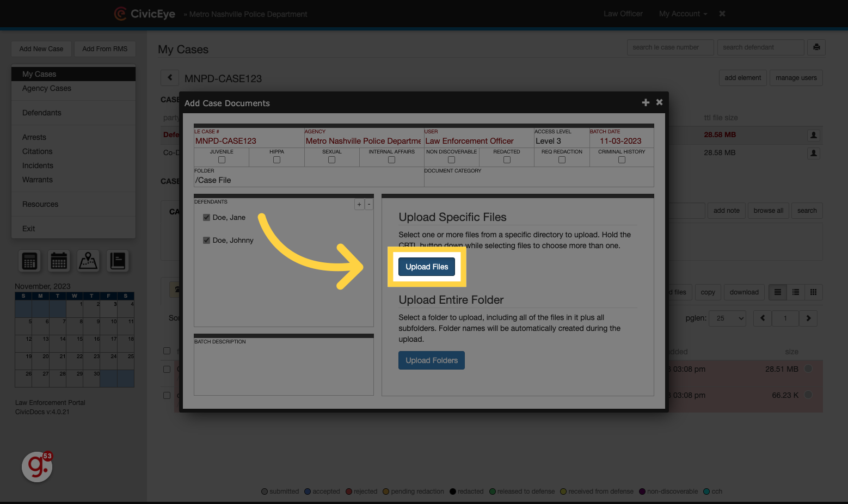This screenshot has height=504, width=848.
Task: Click the X icon in top navigation bar
Action: click(x=722, y=14)
